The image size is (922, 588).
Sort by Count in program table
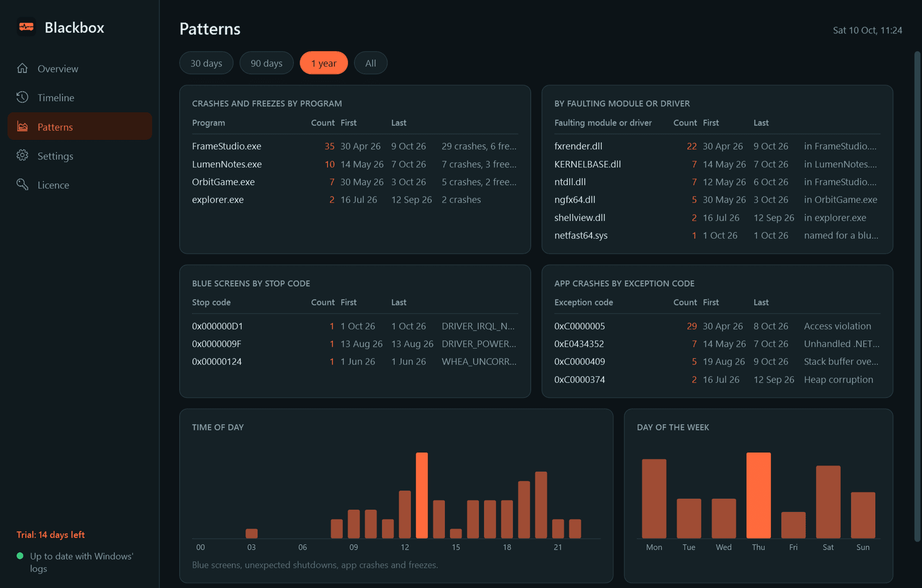323,123
